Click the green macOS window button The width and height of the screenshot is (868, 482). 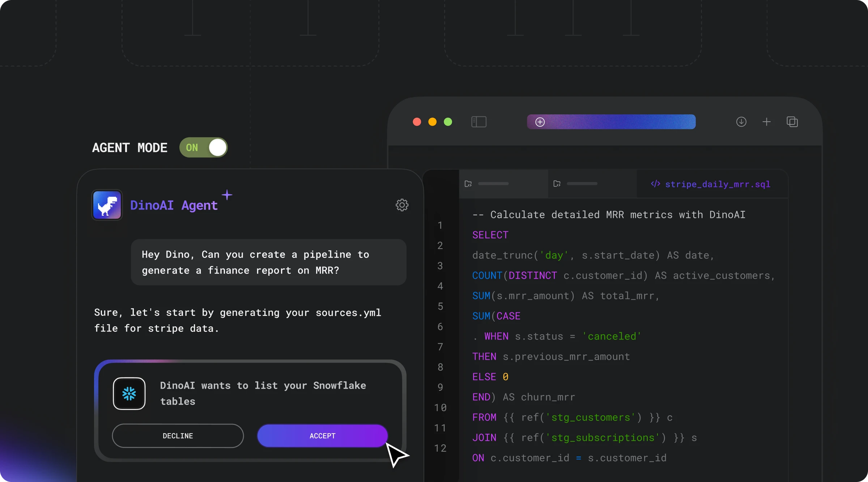(x=448, y=122)
